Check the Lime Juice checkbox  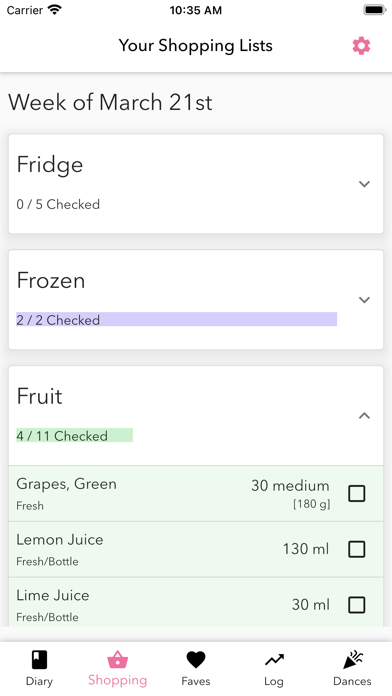click(357, 605)
